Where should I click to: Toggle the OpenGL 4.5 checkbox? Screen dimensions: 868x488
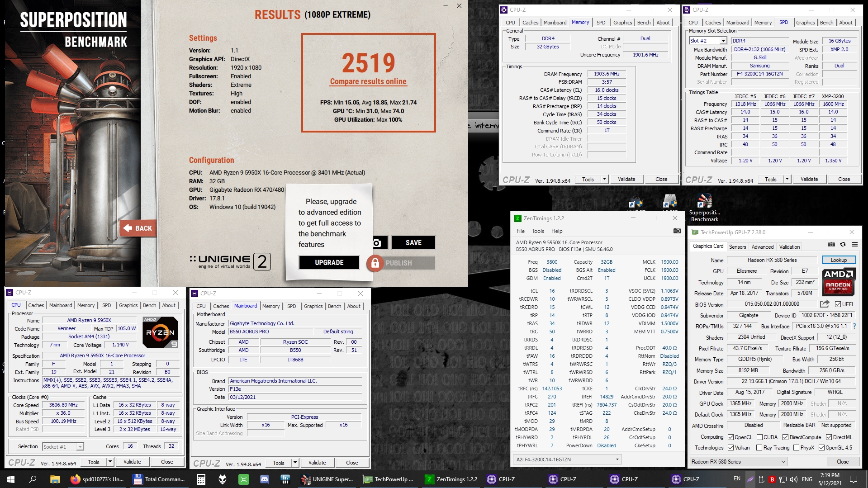pos(821,447)
